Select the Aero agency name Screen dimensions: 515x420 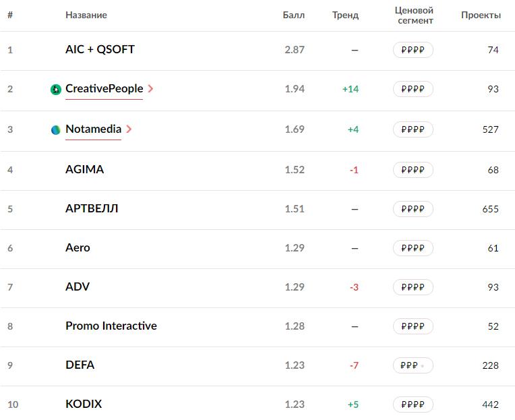[x=78, y=248]
